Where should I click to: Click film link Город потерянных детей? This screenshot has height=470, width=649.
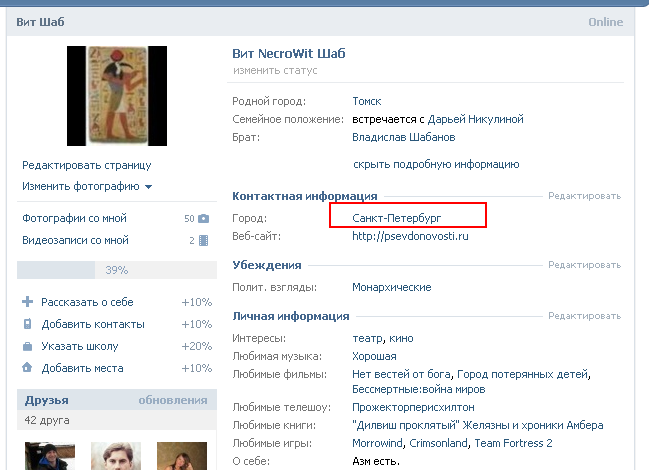tap(523, 374)
